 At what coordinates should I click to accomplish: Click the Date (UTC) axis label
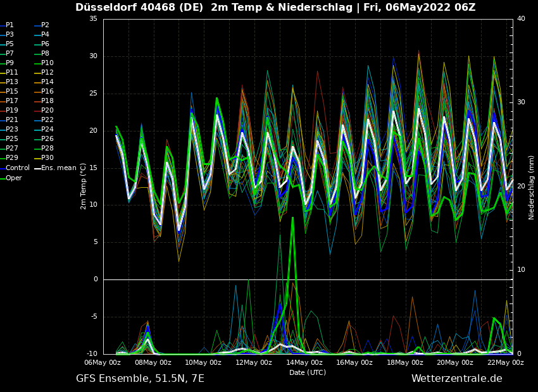(x=308, y=372)
